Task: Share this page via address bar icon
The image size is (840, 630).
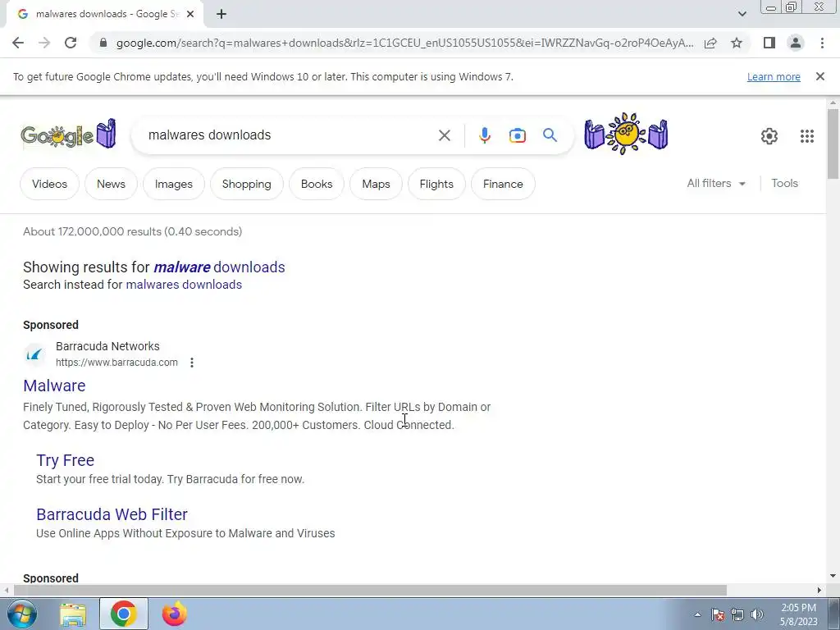Action: click(x=710, y=43)
